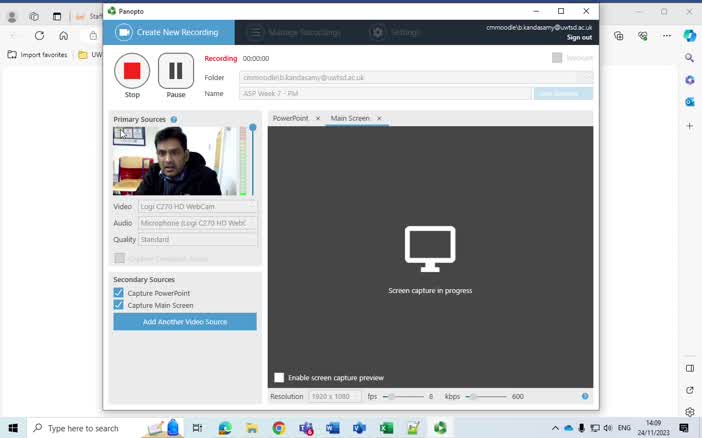The height and width of the screenshot is (438, 702).
Task: Click Add Another Video Source button
Action: [185, 322]
